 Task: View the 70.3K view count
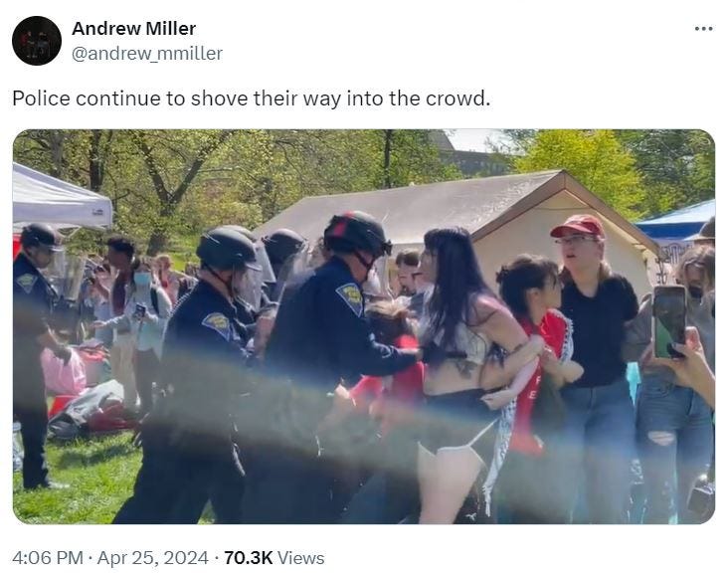coord(248,558)
